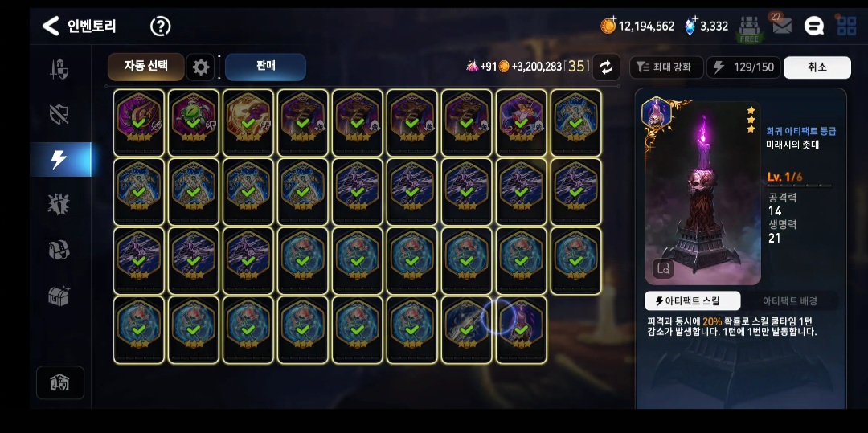868x433 pixels.
Task: Select the lightning artifact tab in sidebar
Action: tap(59, 159)
